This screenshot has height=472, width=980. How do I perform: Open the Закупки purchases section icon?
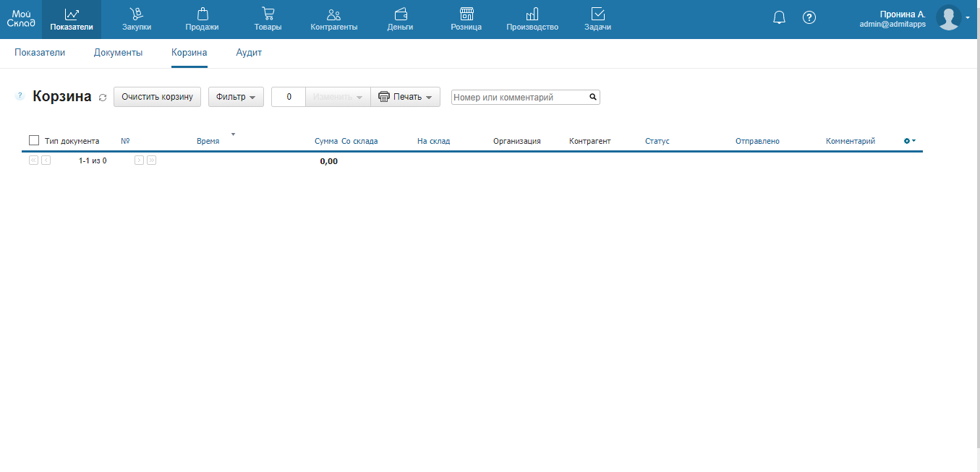pos(137,14)
